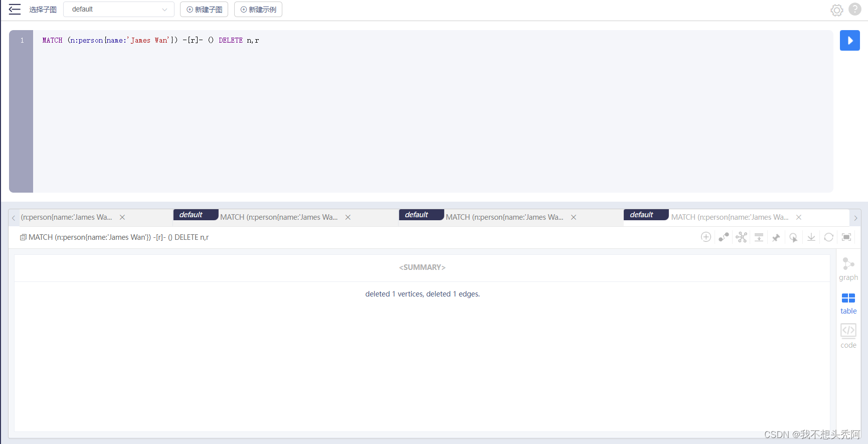This screenshot has height=444, width=868.
Task: Click the graph layout network icon
Action: click(741, 237)
